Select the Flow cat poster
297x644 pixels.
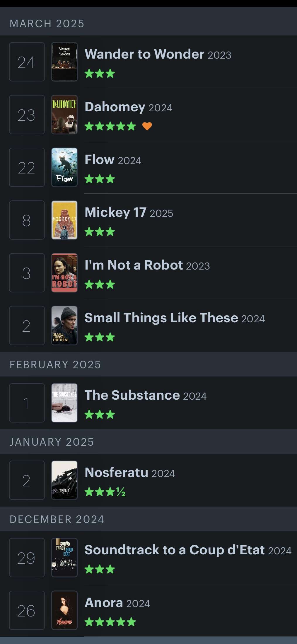click(64, 167)
